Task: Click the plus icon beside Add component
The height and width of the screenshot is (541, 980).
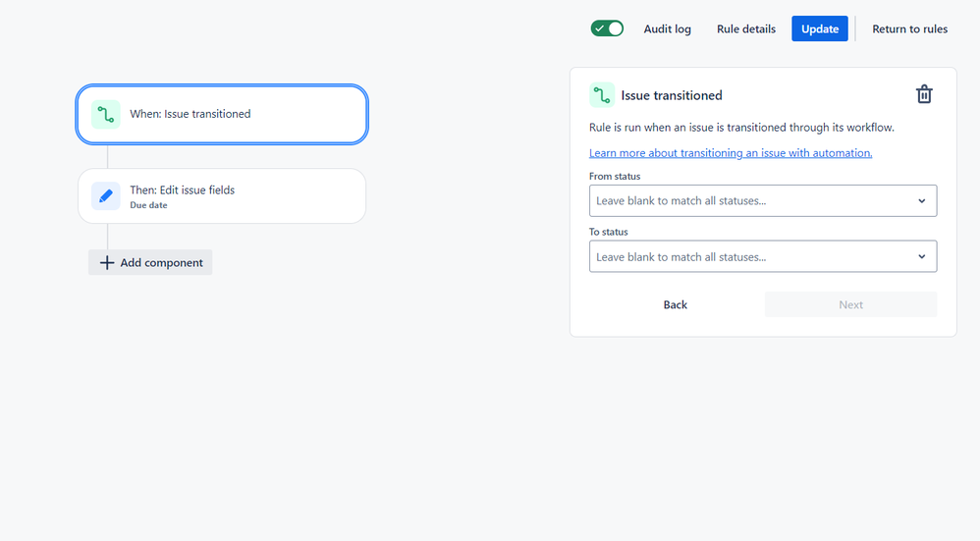Action: coord(107,263)
